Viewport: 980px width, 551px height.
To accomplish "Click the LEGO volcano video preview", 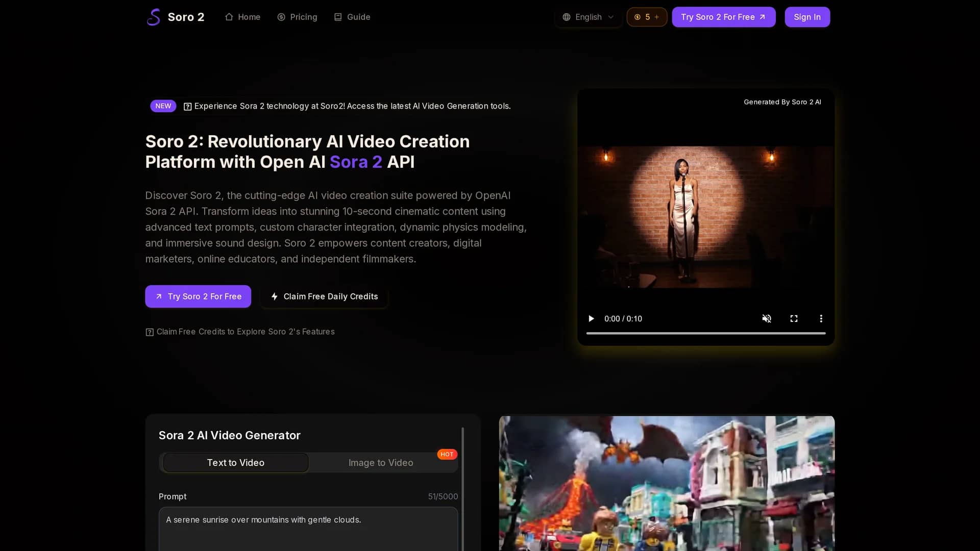I will (x=667, y=483).
